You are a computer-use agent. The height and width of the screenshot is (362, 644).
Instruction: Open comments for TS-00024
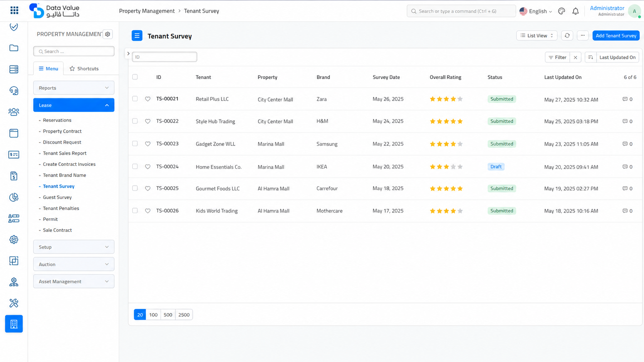(627, 167)
